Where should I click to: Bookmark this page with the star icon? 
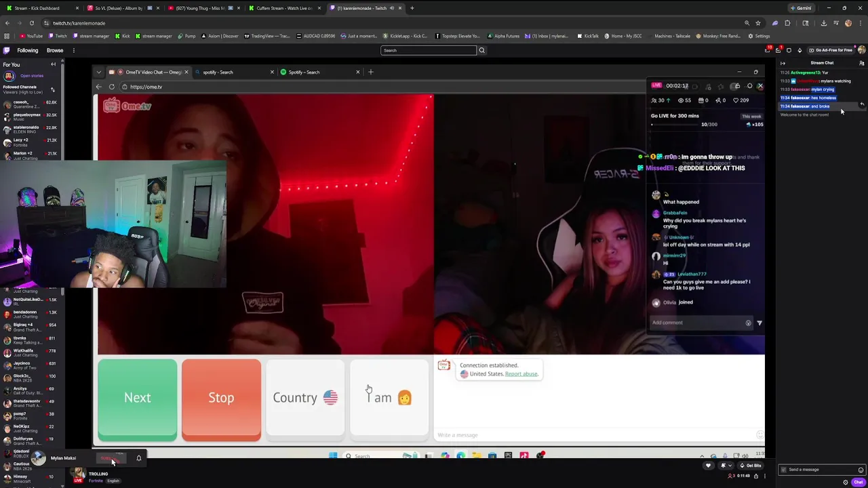(758, 23)
